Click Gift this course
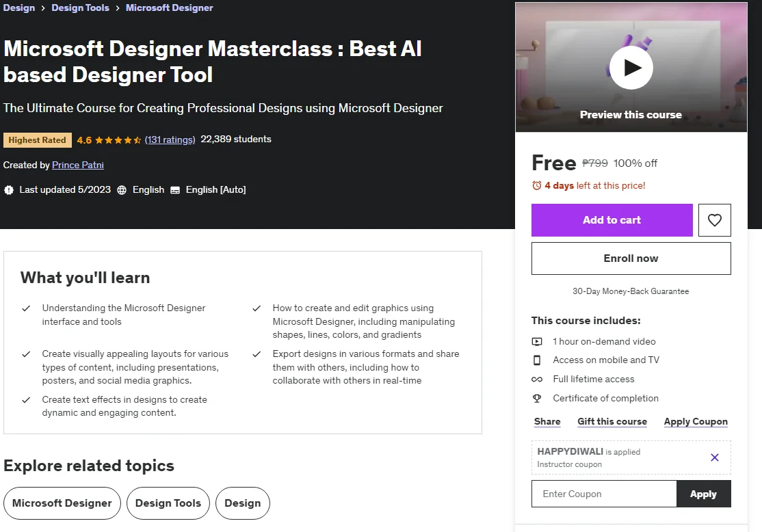 [x=612, y=422]
